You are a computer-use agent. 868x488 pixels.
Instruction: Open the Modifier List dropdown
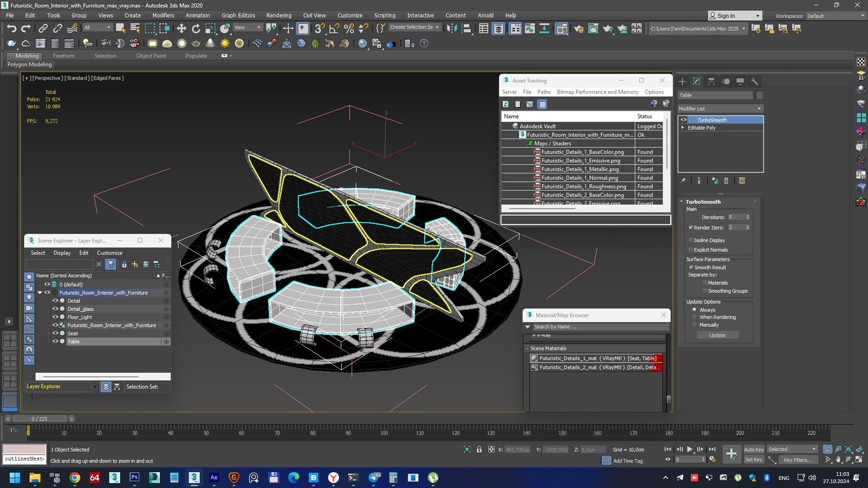coord(720,108)
